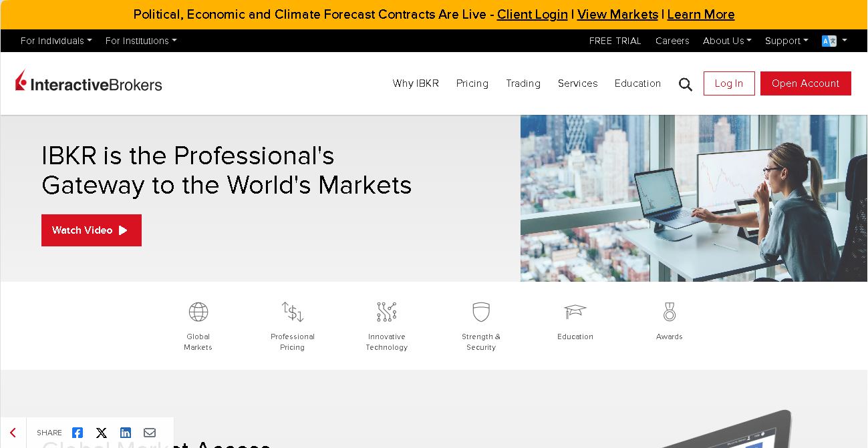Open the Services menu

[578, 83]
